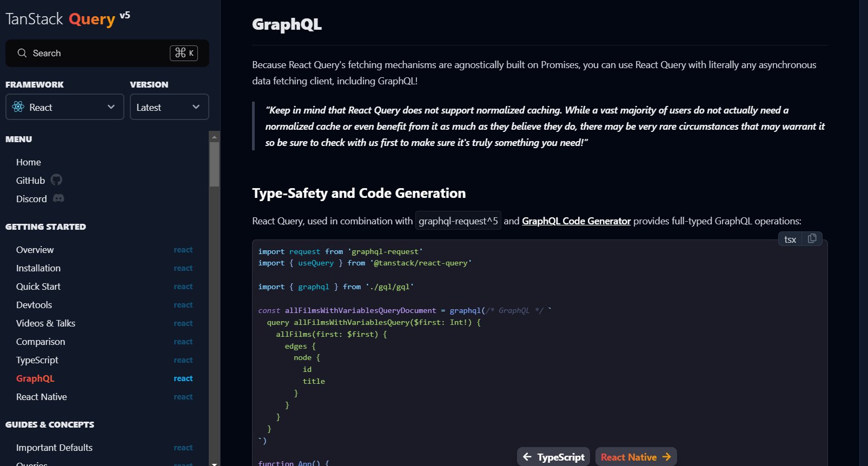The height and width of the screenshot is (466, 868).
Task: Go to Home in the menu
Action: (x=29, y=162)
